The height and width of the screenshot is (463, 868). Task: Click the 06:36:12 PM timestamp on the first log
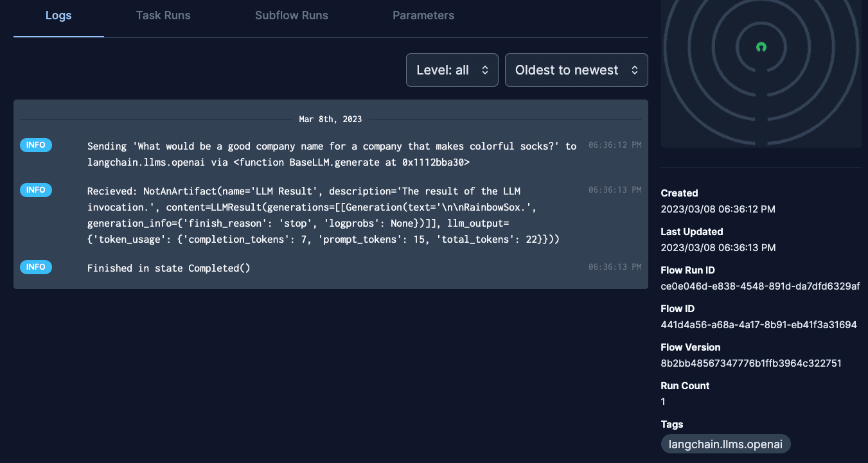tap(614, 145)
